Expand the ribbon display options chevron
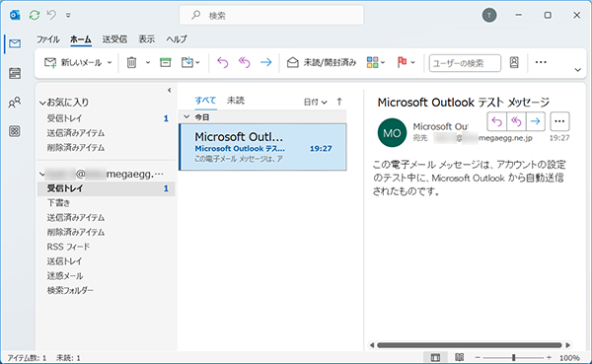The width and height of the screenshot is (592, 364). [577, 70]
